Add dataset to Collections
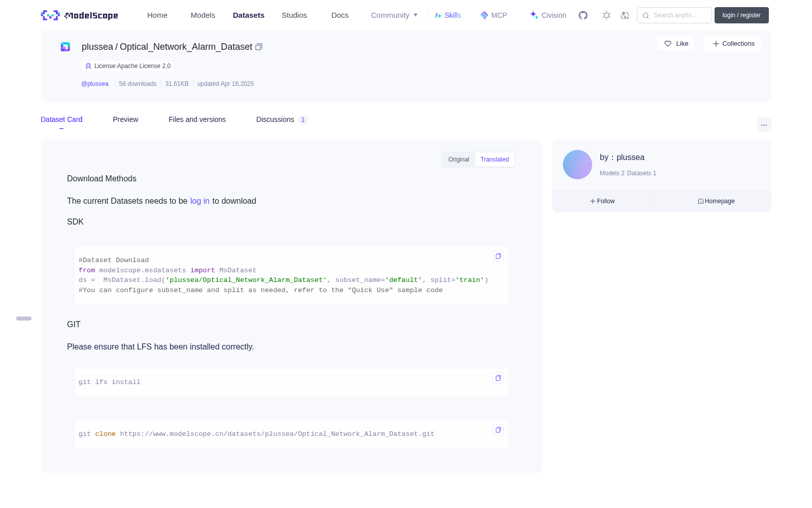Image resolution: width=812 pixels, height=508 pixels. [733, 44]
